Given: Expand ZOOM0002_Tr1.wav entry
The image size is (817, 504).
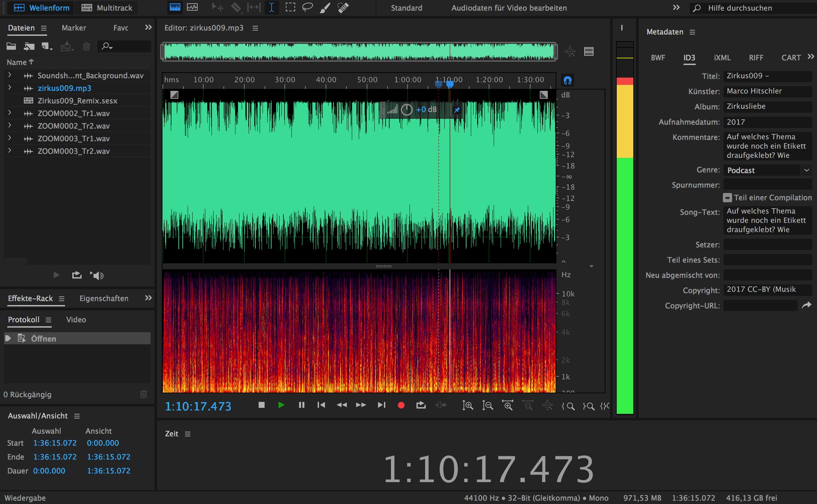Looking at the screenshot, I should coord(10,113).
